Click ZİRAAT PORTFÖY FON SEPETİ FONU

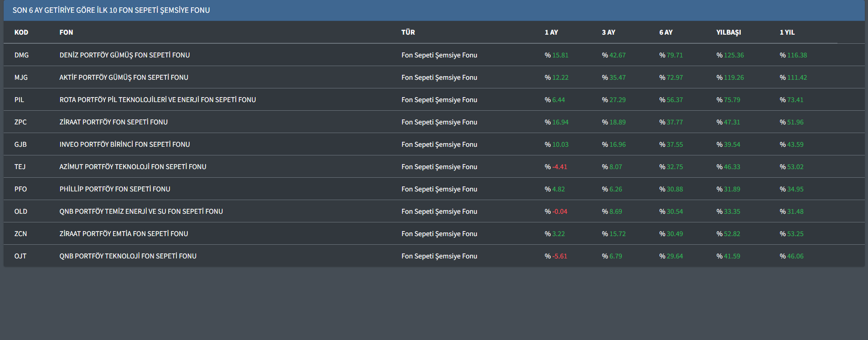(x=114, y=122)
